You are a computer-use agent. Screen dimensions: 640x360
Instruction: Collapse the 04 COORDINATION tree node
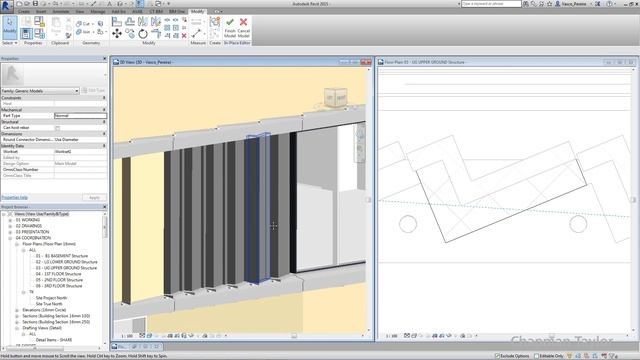[x=10, y=238]
